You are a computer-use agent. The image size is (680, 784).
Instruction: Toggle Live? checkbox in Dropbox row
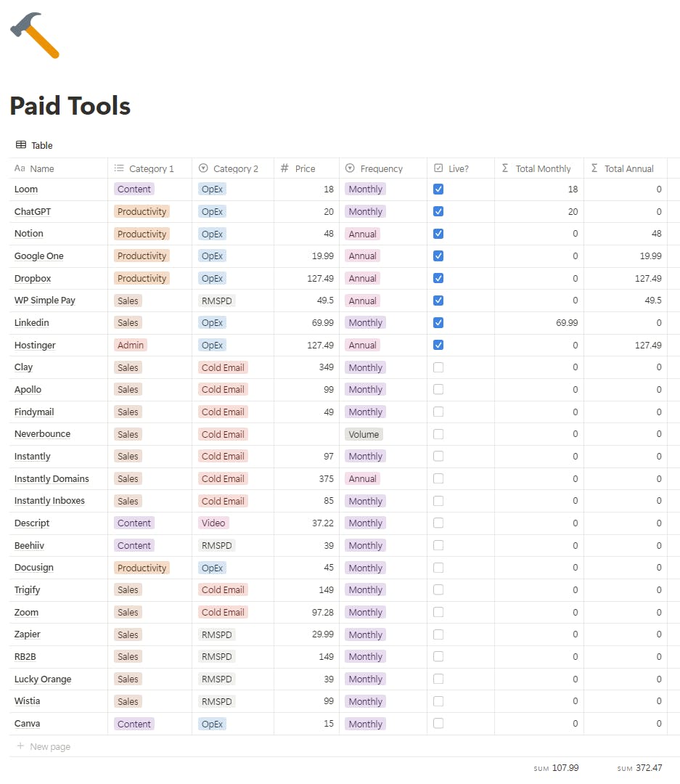[x=438, y=278]
